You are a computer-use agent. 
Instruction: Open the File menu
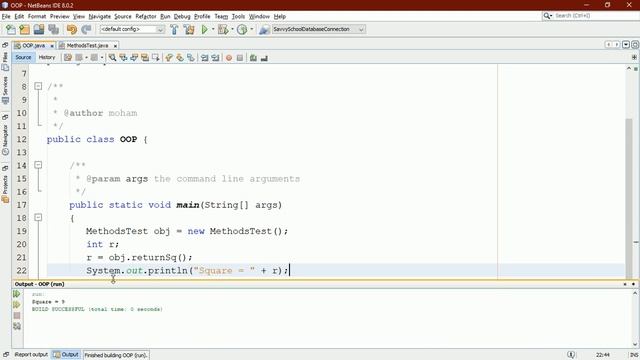point(6,16)
